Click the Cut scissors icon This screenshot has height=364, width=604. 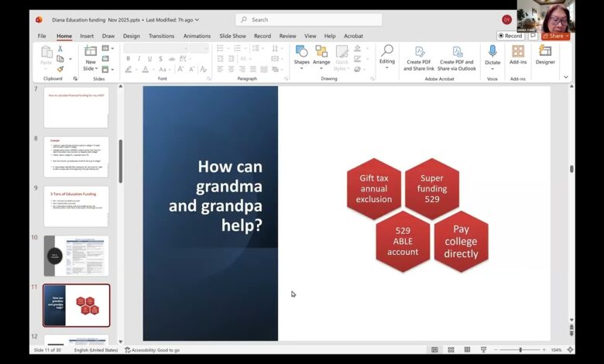[60, 49]
